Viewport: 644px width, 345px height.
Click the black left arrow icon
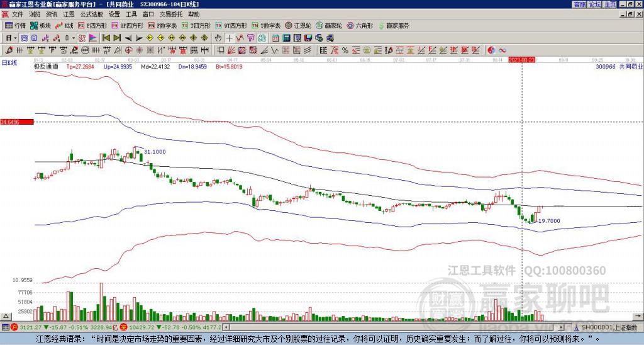(128, 38)
